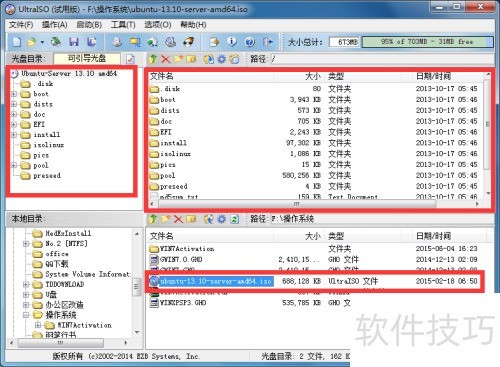500x367 pixels.
Task: Click the Make CD image toolbar icon
Action: tap(117, 42)
